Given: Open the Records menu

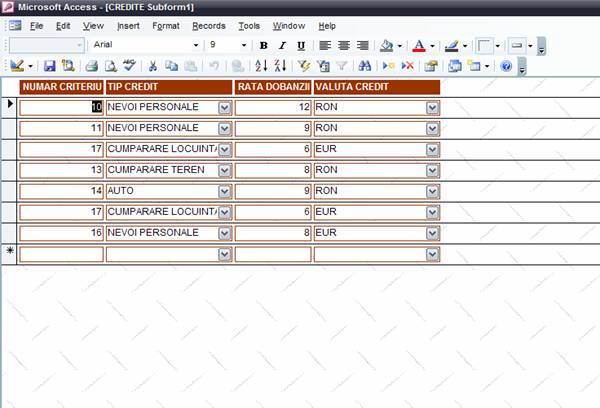Looking at the screenshot, I should coord(209,25).
